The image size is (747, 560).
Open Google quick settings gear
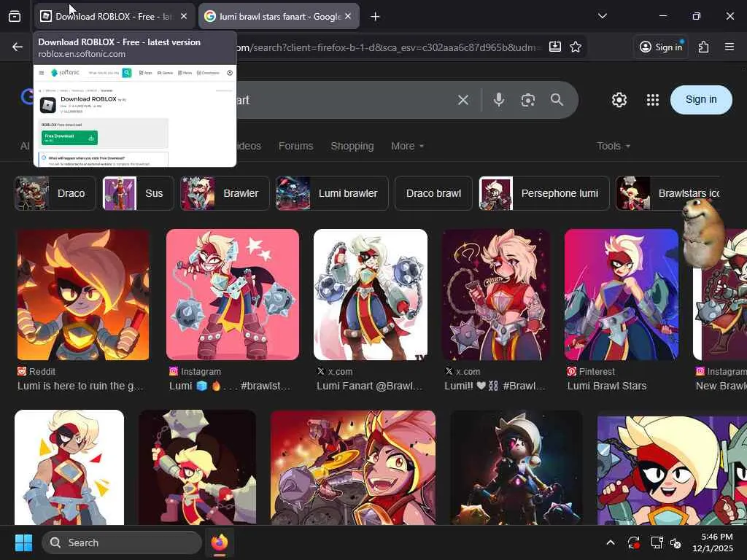pyautogui.click(x=619, y=100)
